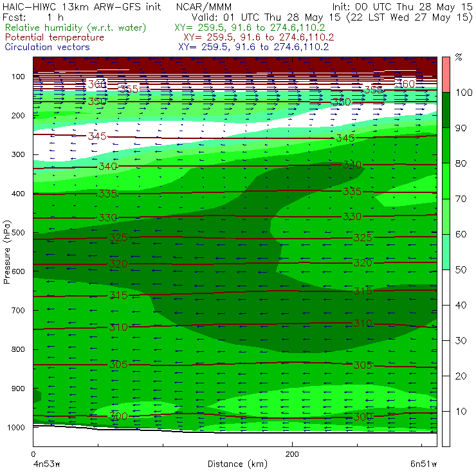The image size is (476, 476).
Task: Click the '200' pressure axis tick label
Action: [18, 115]
